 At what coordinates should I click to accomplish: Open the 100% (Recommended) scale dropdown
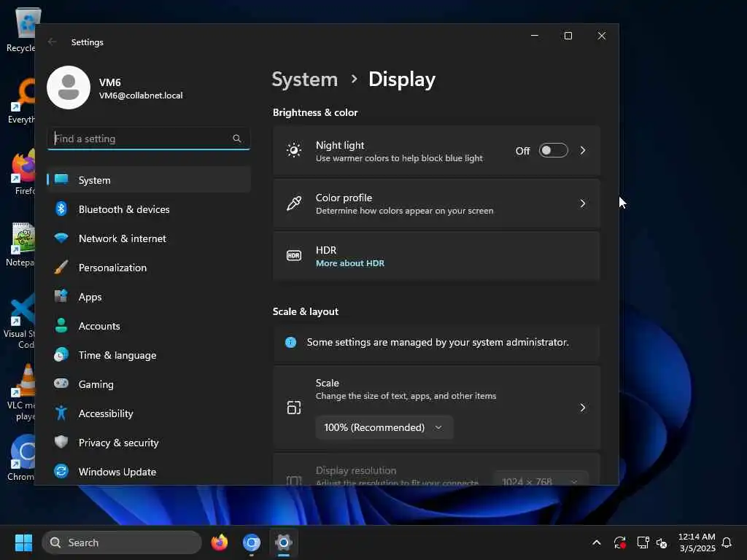pyautogui.click(x=384, y=427)
